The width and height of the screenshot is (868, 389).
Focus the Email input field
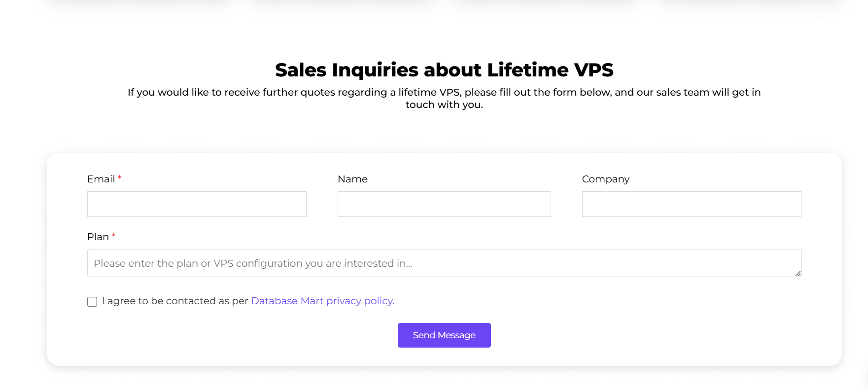[196, 204]
